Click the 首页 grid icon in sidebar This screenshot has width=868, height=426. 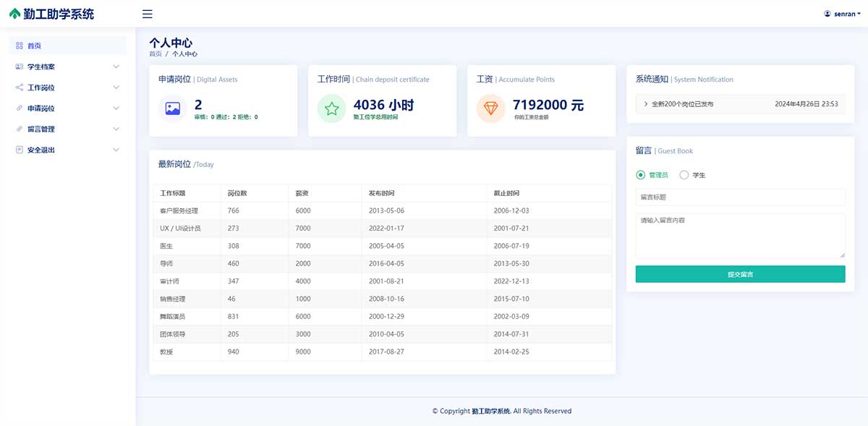pyautogui.click(x=20, y=46)
